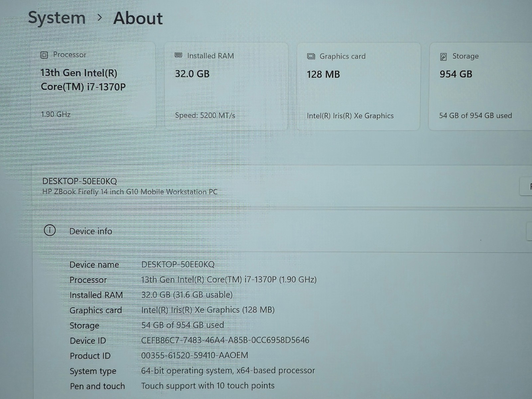Screen dimensions: 532x399
Task: Click the About breadcrumb title
Action: click(x=138, y=18)
